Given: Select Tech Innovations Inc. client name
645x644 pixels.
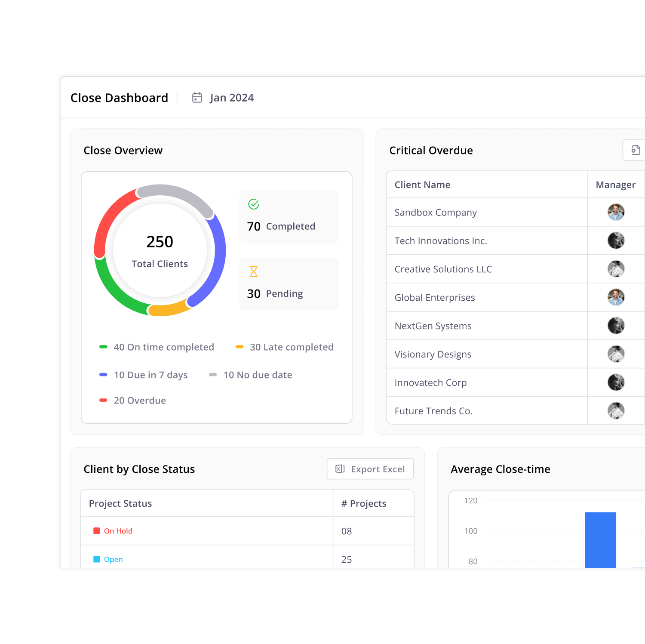Looking at the screenshot, I should click(x=441, y=241).
